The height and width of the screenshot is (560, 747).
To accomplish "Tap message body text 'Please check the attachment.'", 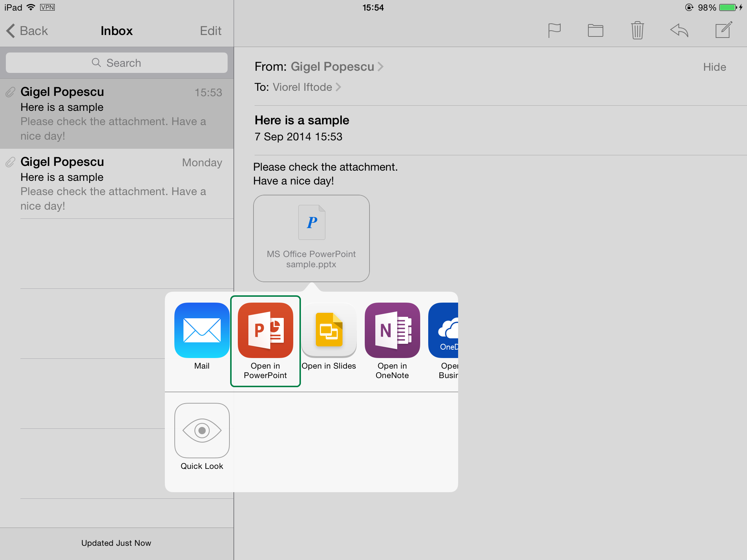I will 325,167.
